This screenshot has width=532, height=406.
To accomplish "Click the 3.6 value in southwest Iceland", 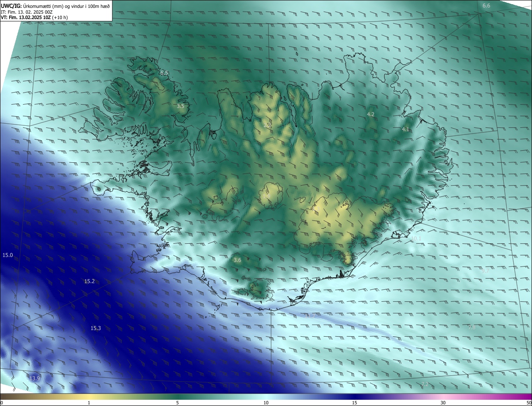I will (x=237, y=260).
